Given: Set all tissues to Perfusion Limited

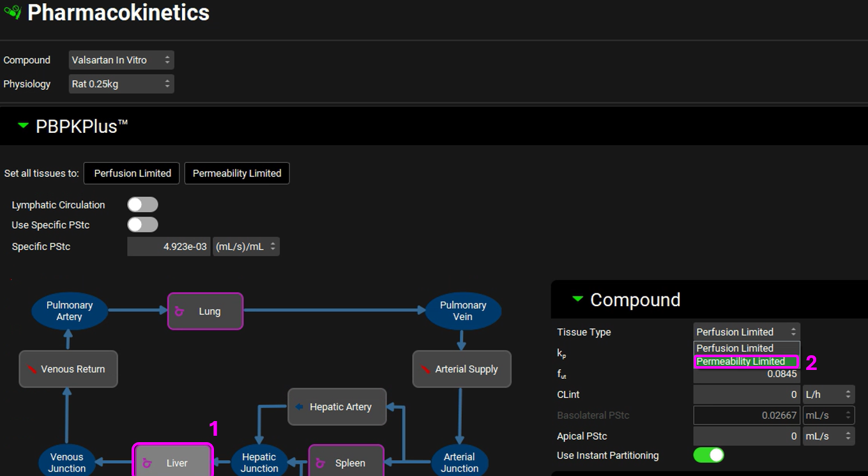Looking at the screenshot, I should point(132,173).
